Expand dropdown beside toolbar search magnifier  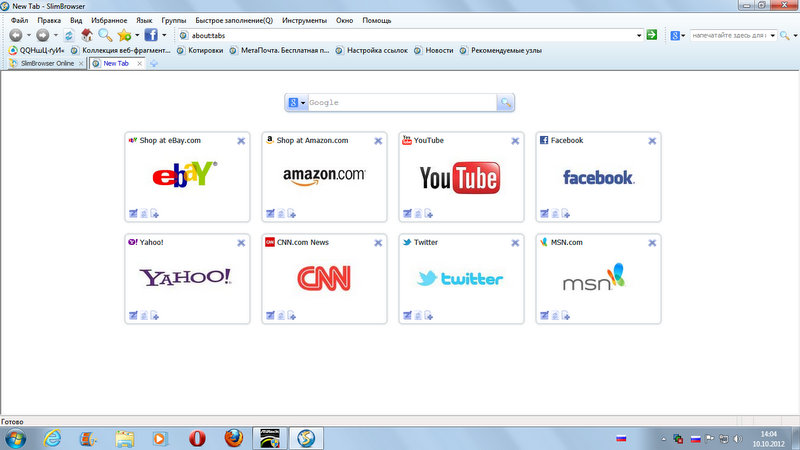795,36
